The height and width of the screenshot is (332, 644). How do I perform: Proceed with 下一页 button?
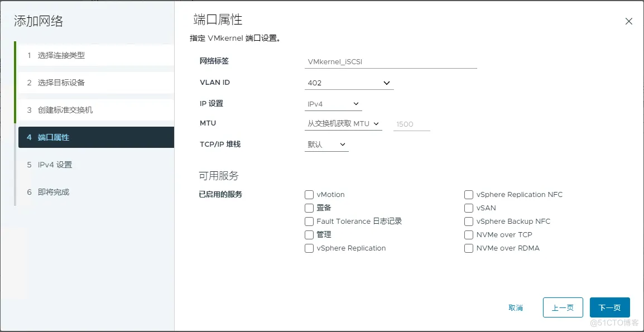click(609, 308)
